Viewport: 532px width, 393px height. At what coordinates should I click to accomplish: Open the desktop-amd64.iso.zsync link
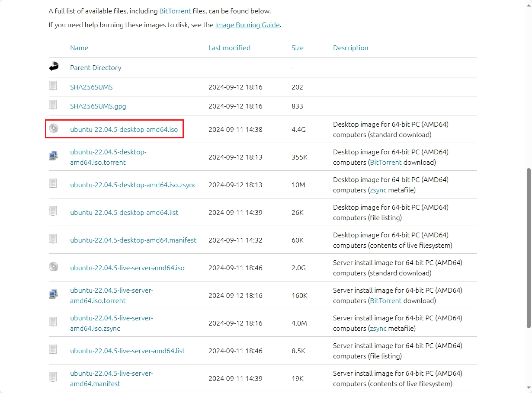pos(133,185)
